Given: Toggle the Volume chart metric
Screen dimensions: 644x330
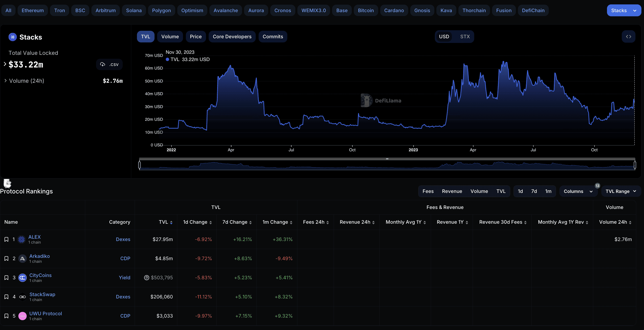Looking at the screenshot, I should point(170,36).
